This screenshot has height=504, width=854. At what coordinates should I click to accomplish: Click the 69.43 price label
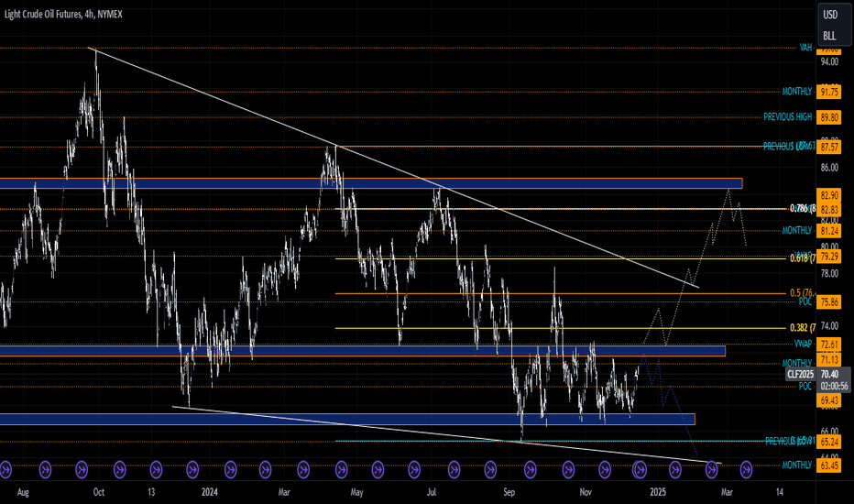829,400
